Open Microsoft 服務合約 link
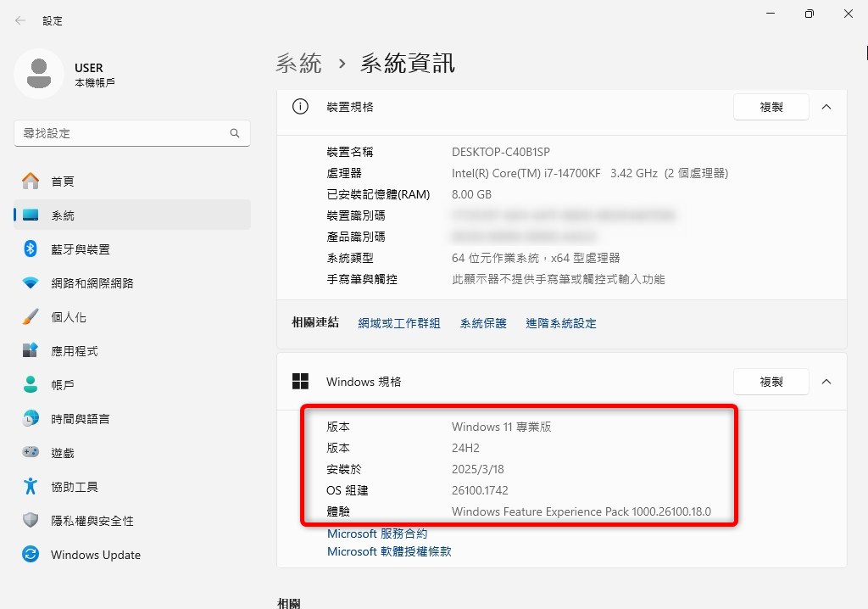Viewport: 868px width, 609px height. [x=377, y=534]
